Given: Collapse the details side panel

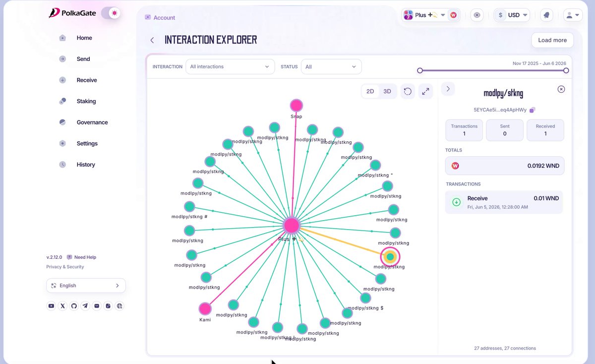Looking at the screenshot, I should (x=448, y=89).
